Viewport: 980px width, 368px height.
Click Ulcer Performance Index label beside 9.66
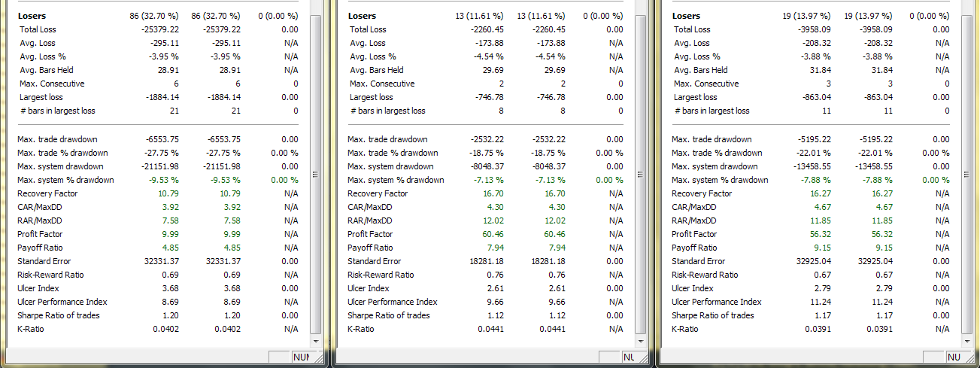393,302
